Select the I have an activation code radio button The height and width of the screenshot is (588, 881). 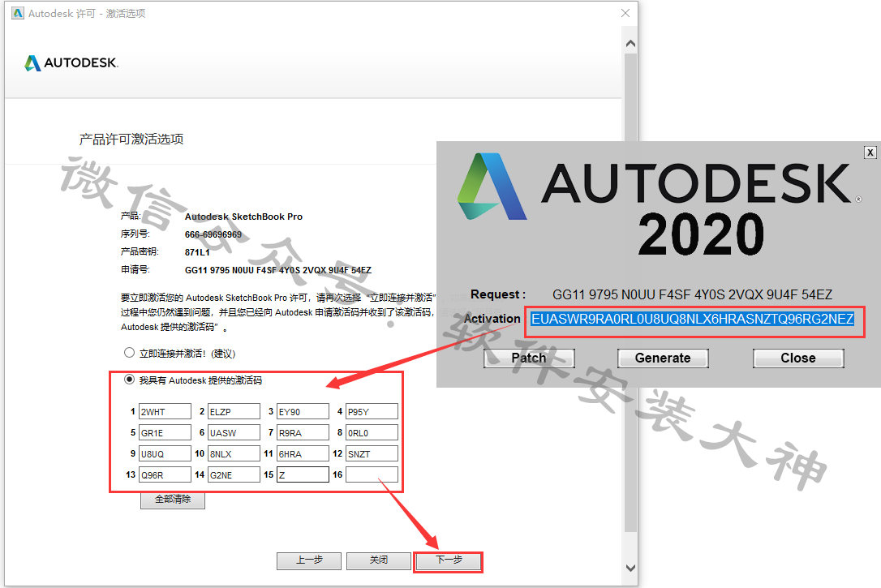129,380
